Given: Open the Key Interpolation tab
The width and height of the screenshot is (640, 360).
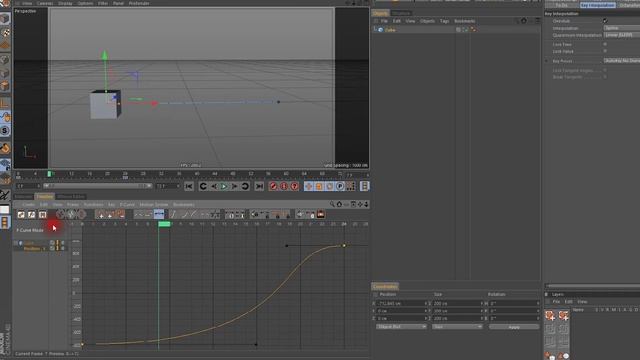Looking at the screenshot, I should click(x=598, y=5).
